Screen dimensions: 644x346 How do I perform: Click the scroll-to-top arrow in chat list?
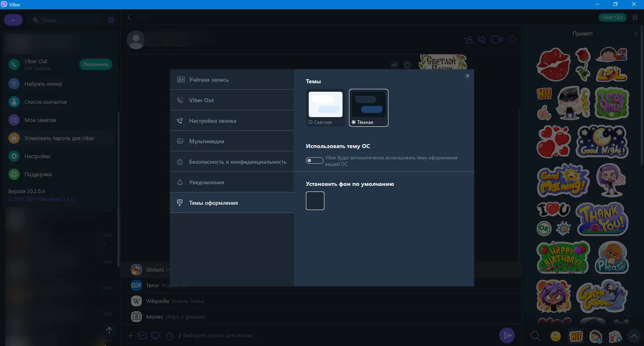109,331
